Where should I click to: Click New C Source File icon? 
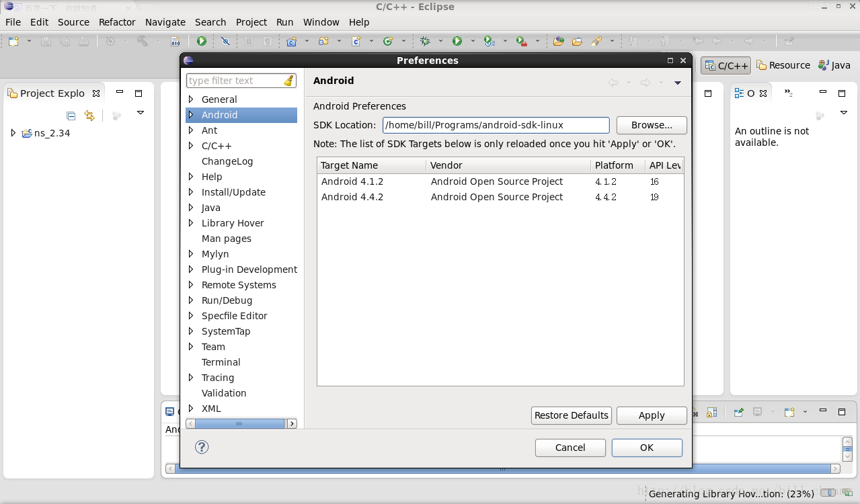356,42
